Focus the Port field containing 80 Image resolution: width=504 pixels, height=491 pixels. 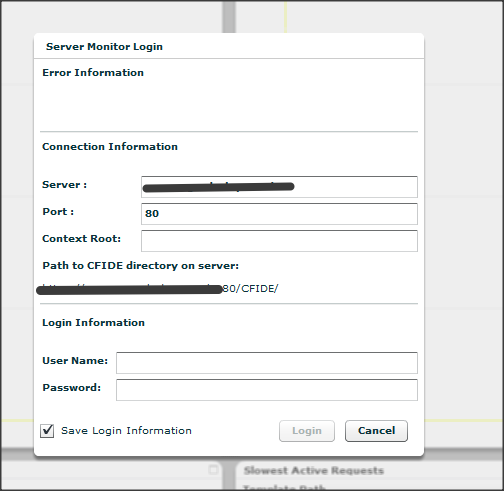coord(279,214)
